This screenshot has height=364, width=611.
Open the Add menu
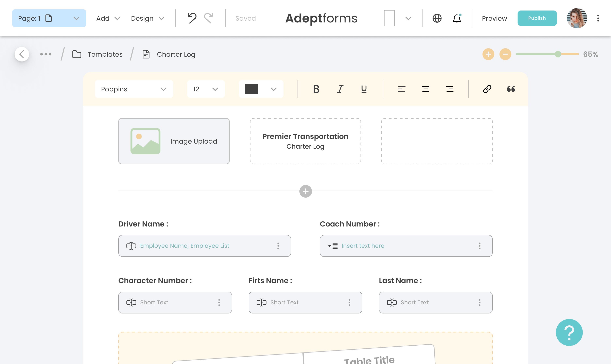108,18
